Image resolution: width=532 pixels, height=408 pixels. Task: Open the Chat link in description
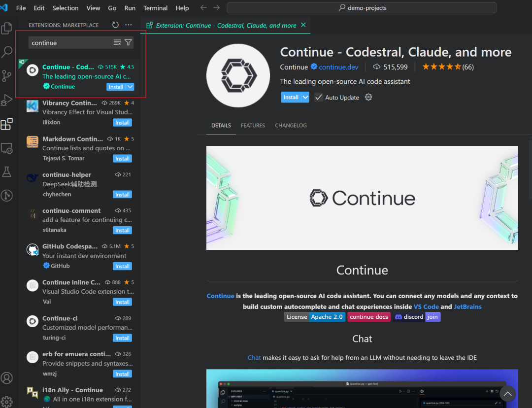pos(254,358)
